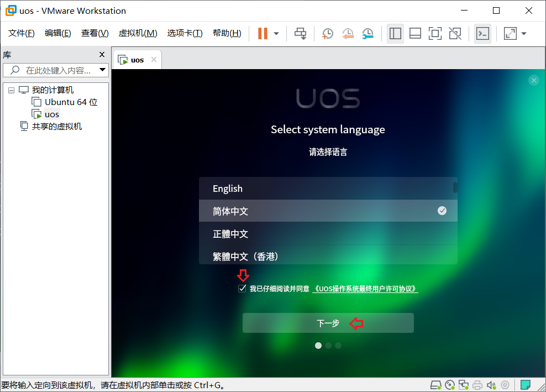Viewport: 546px width, 392px height.
Task: Open the network adapter status icon
Action: coord(463,385)
